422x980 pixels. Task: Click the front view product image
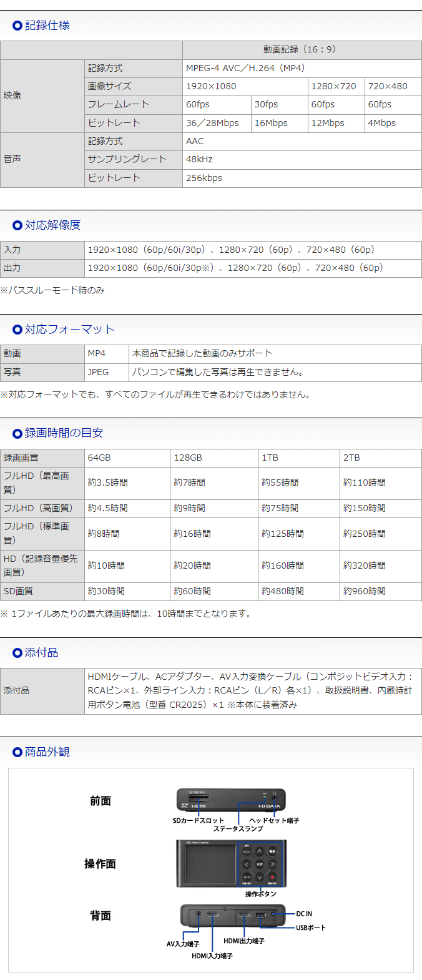click(x=231, y=800)
